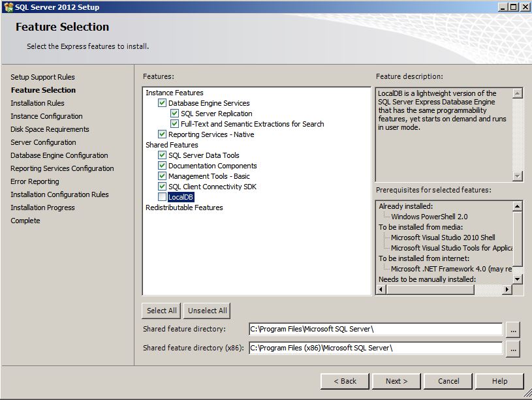The image size is (532, 400).
Task: Uncheck Database Engine Services
Action: tap(162, 103)
